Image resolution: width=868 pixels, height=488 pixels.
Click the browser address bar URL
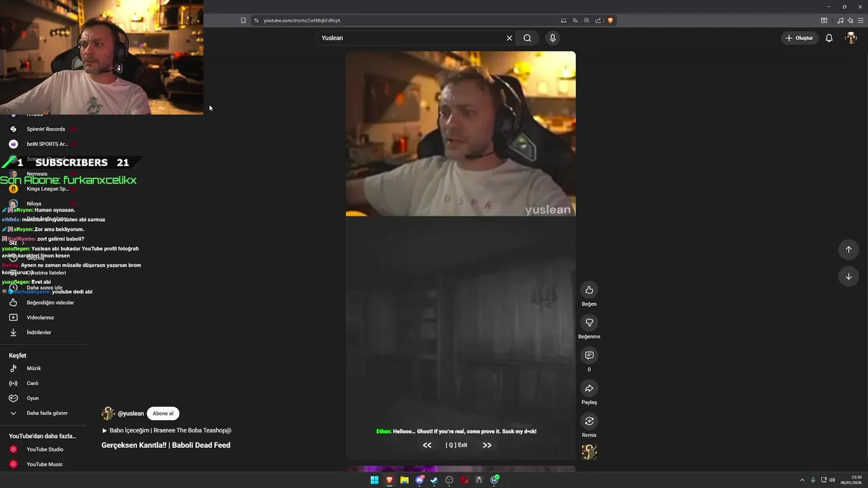coord(302,20)
